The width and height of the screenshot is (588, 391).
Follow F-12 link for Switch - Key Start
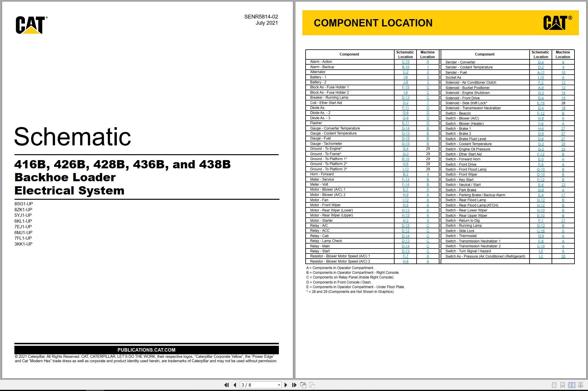541,180
